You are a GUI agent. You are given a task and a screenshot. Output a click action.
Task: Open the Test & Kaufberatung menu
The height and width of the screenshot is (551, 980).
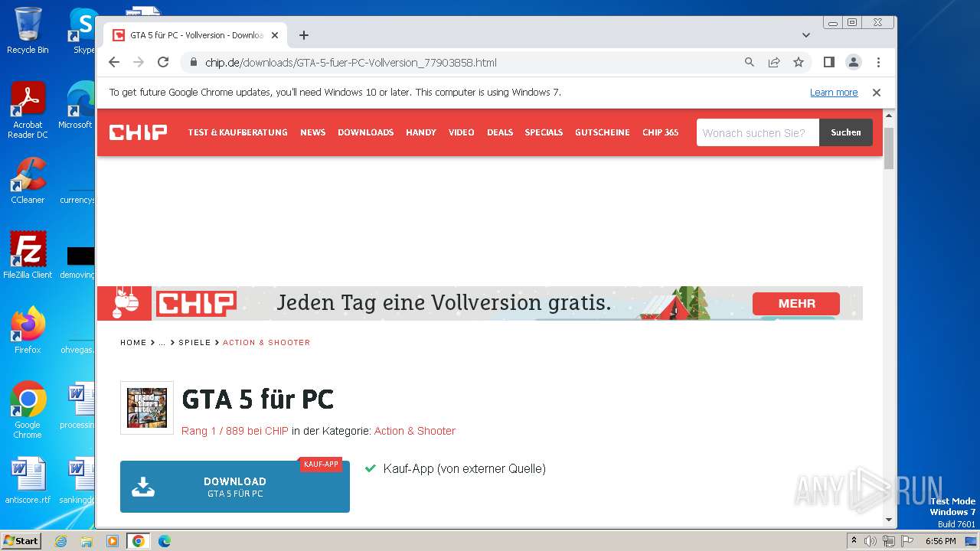point(238,132)
